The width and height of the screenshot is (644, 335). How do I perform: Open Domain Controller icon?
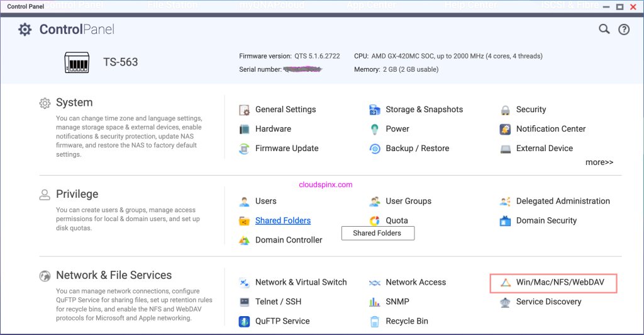coord(245,241)
